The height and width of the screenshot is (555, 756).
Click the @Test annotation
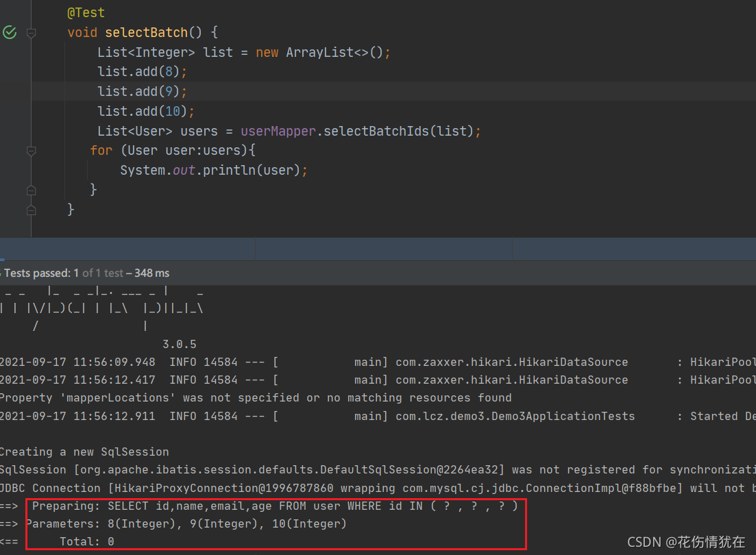(x=86, y=12)
